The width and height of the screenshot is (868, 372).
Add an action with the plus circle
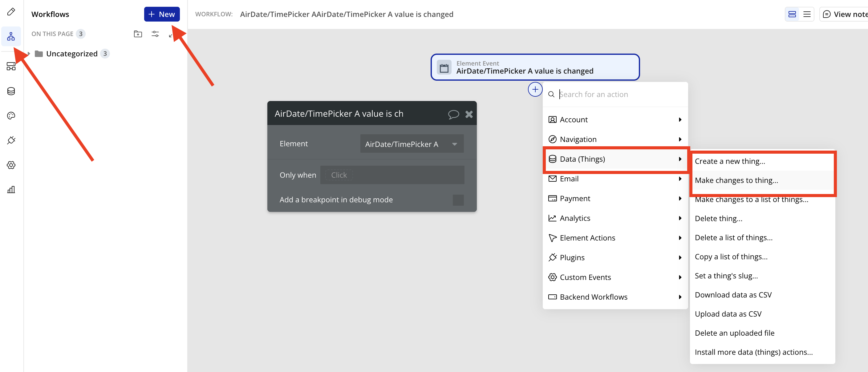click(535, 90)
